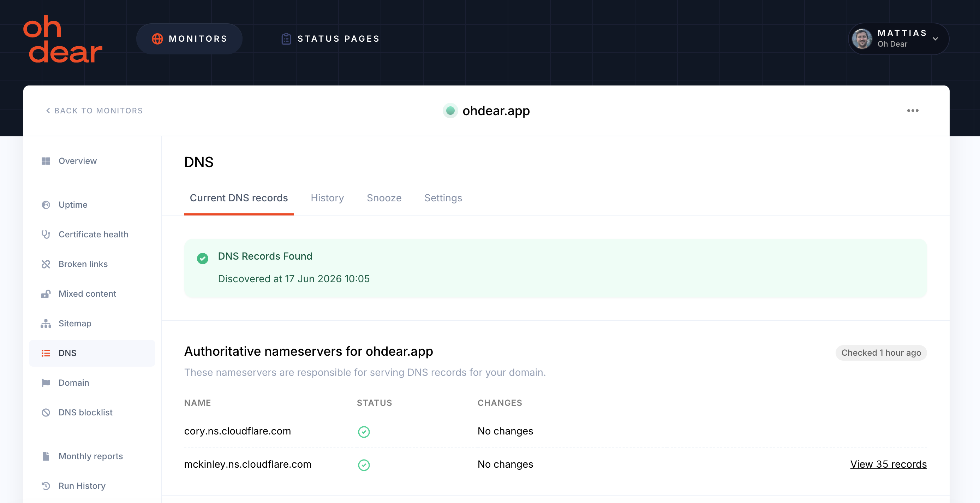Click the cory.ns.cloudflare.com nameserver name
The width and height of the screenshot is (980, 503).
click(237, 431)
